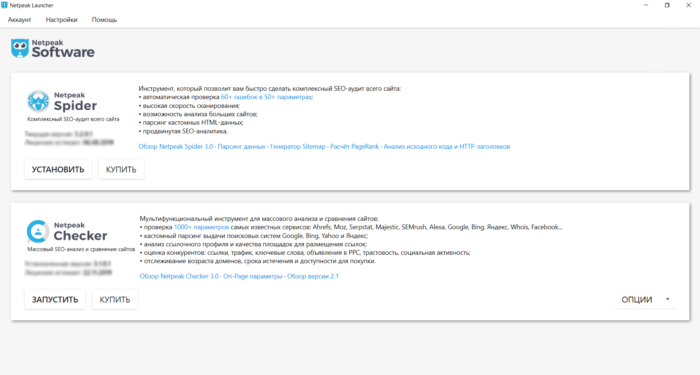Click 'Массовый SEO-анализ и сравнение сайтов' subtitle

coord(81,249)
